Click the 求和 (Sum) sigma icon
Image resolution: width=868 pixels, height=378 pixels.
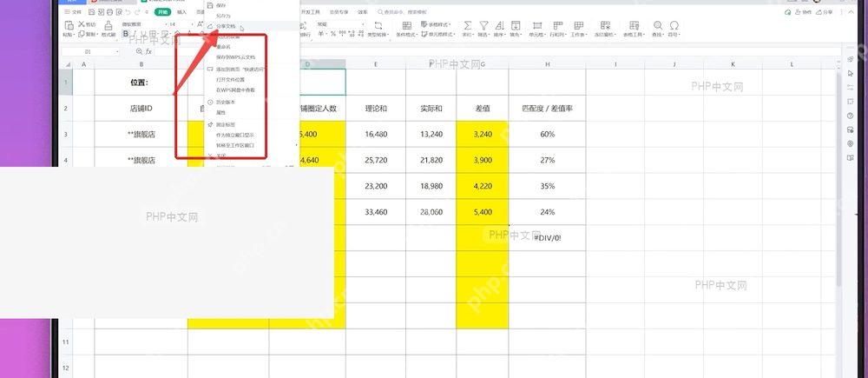(468, 25)
